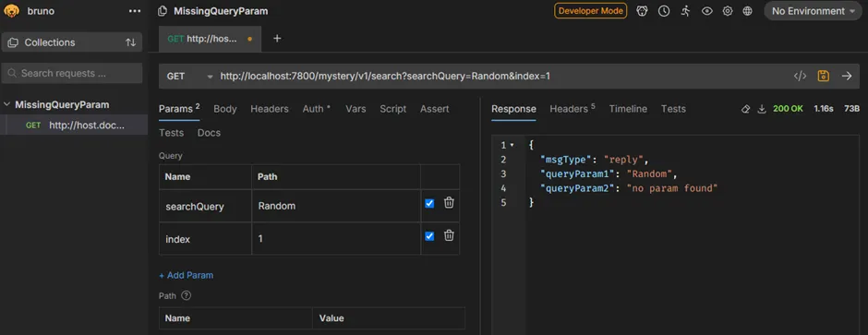Screen dimensions: 868x335
Task: Open the Script tab
Action: (x=393, y=109)
